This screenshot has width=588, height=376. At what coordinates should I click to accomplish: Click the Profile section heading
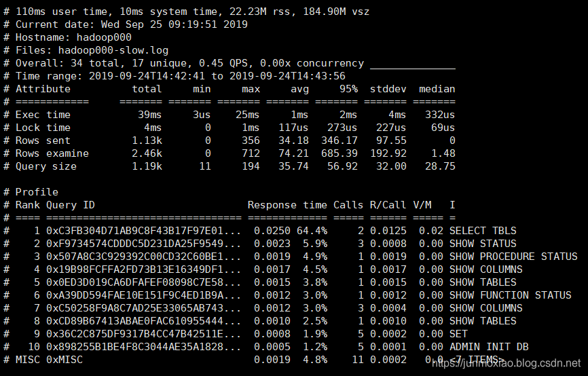coord(37,192)
